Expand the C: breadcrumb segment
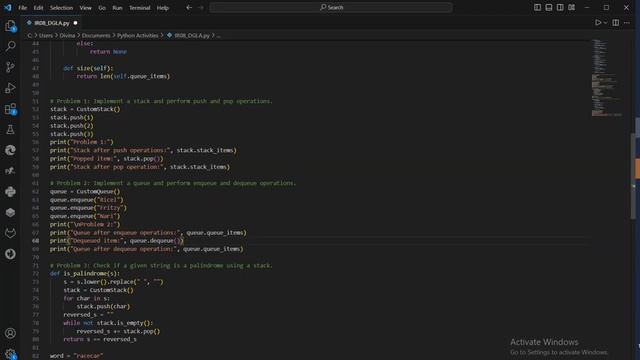Viewport: 640px width, 360px height. point(30,36)
